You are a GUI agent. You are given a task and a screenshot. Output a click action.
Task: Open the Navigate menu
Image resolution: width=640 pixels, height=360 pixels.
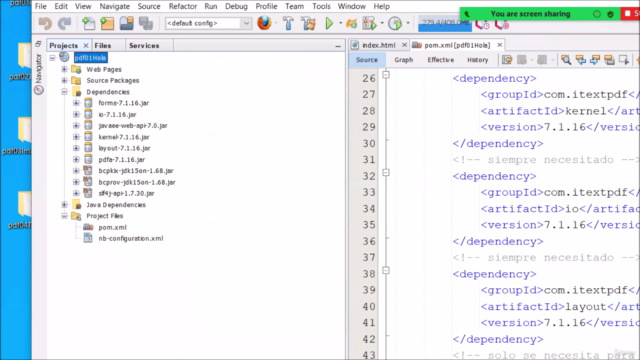point(115,6)
